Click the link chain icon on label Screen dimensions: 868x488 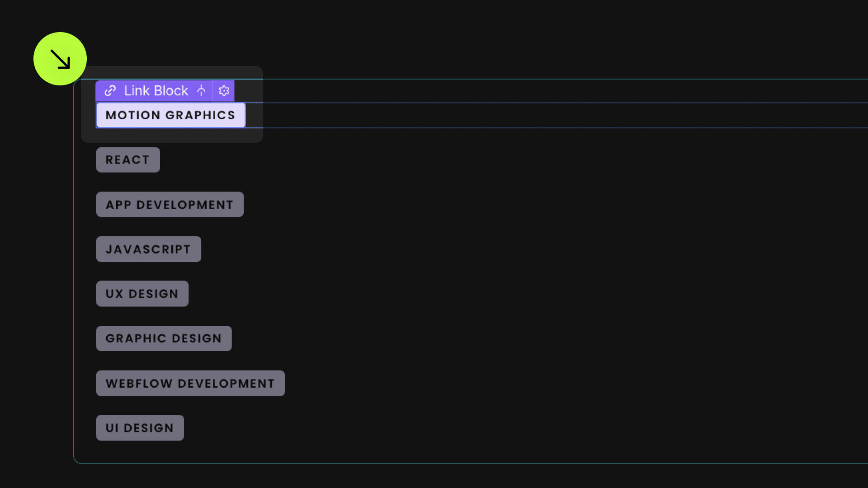pos(110,91)
